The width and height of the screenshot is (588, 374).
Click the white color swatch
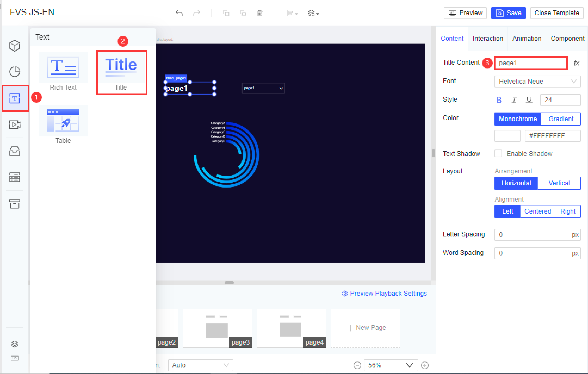(507, 136)
